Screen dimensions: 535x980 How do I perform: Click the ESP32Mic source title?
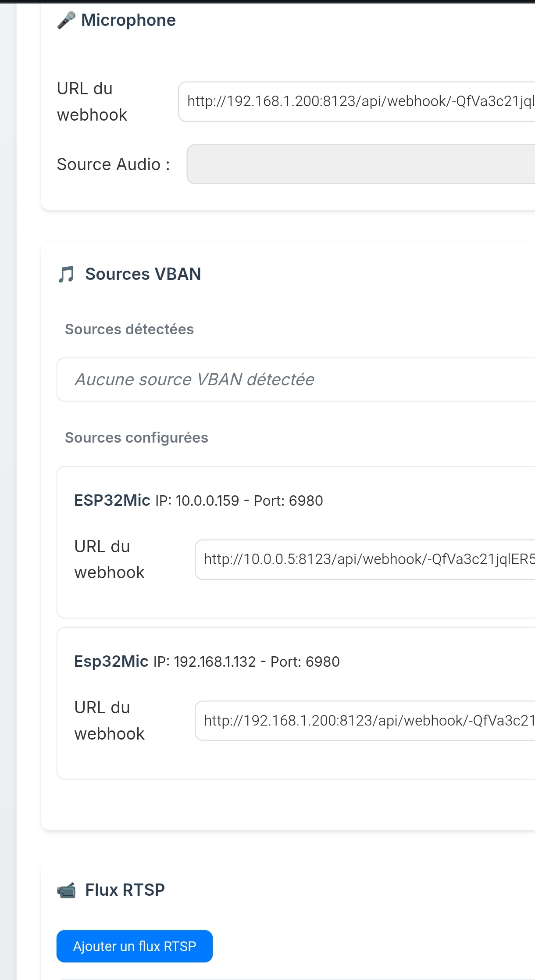point(112,501)
